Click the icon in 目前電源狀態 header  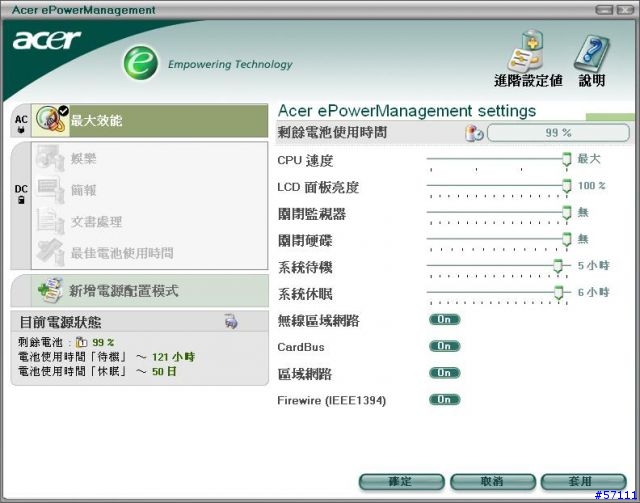(231, 322)
